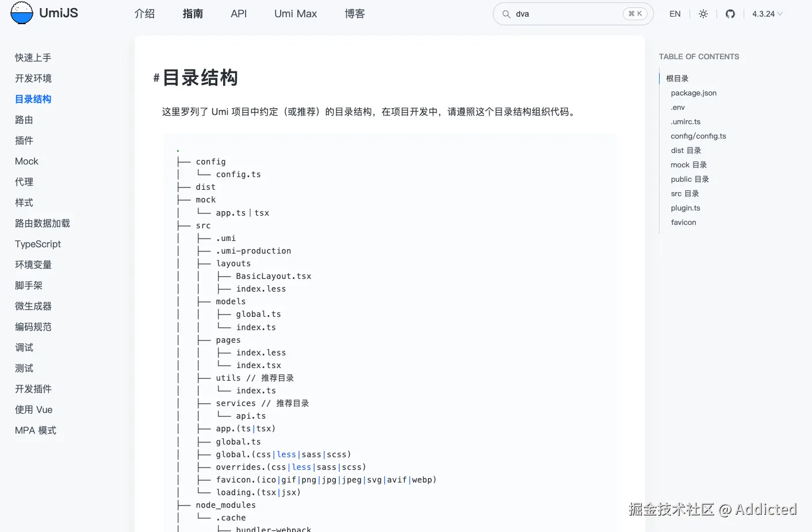Open 脚手架 sidebar page
This screenshot has height=532, width=812.
click(x=29, y=285)
